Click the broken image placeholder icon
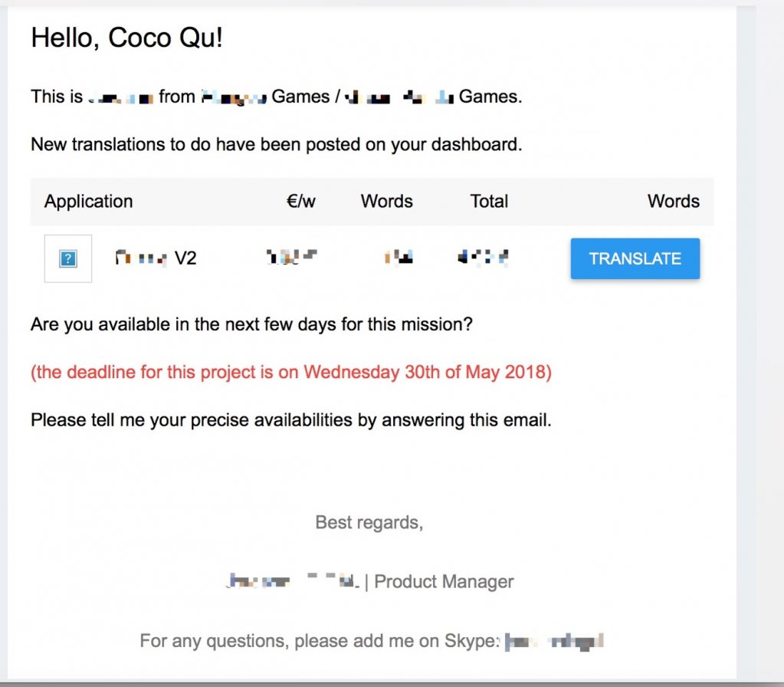This screenshot has width=784, height=687. pos(68,258)
